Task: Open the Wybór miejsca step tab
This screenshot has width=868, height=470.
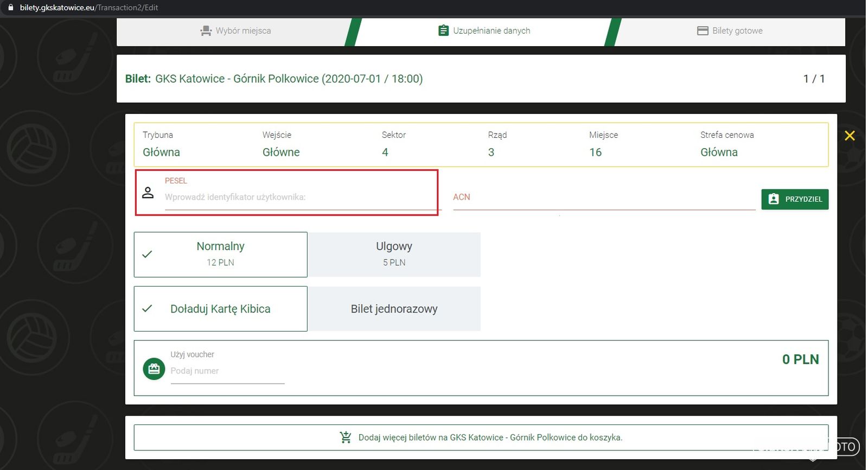Action: pyautogui.click(x=235, y=31)
